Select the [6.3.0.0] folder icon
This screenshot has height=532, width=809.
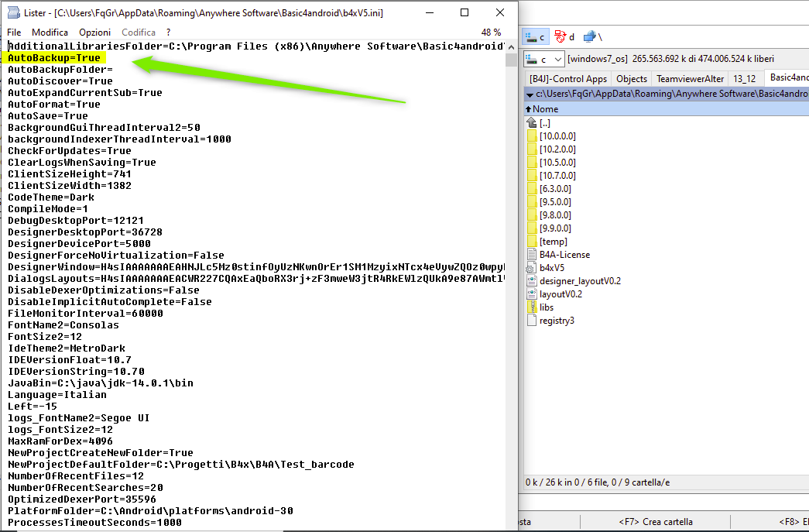pos(532,189)
